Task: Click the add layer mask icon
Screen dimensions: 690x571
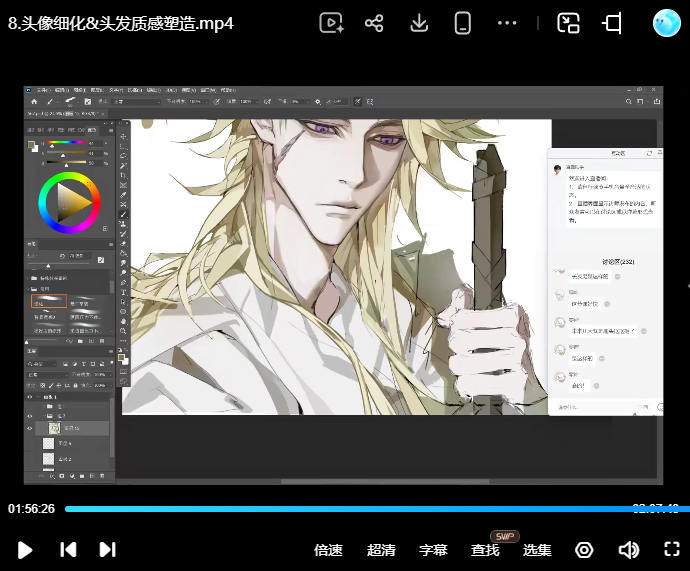Action: coord(62,476)
